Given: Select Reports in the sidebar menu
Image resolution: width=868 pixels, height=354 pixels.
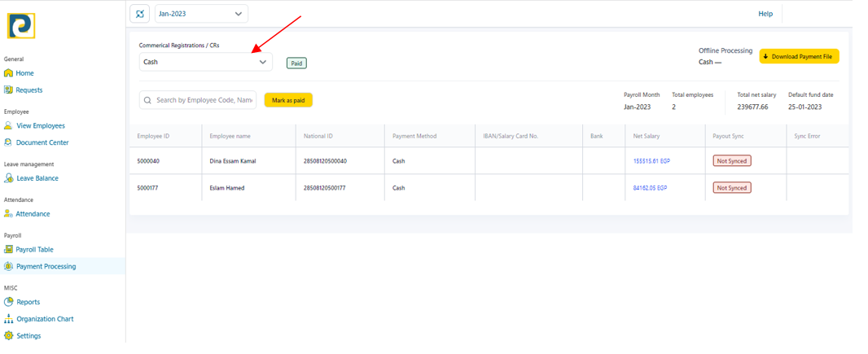Looking at the screenshot, I should tap(28, 302).
